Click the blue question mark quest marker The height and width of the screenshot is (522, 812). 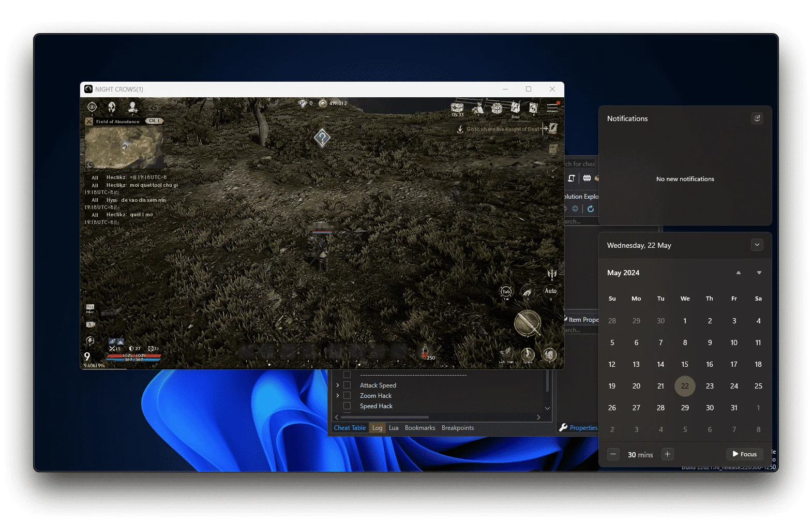point(322,138)
